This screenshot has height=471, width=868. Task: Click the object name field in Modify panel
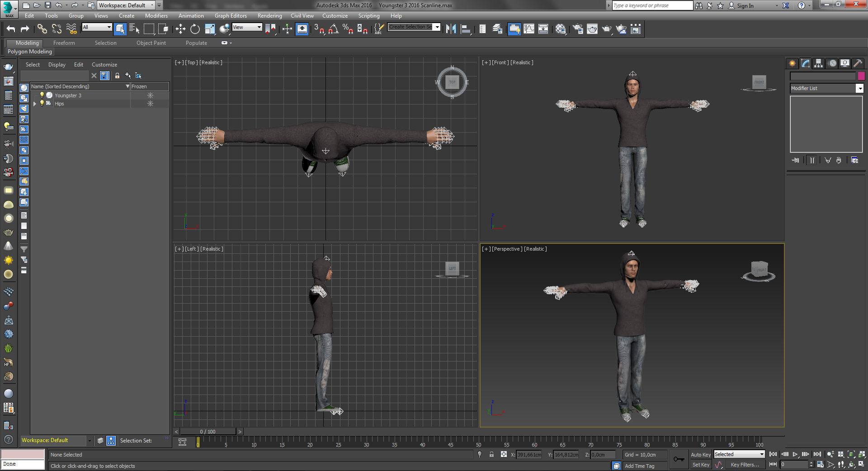click(x=823, y=76)
